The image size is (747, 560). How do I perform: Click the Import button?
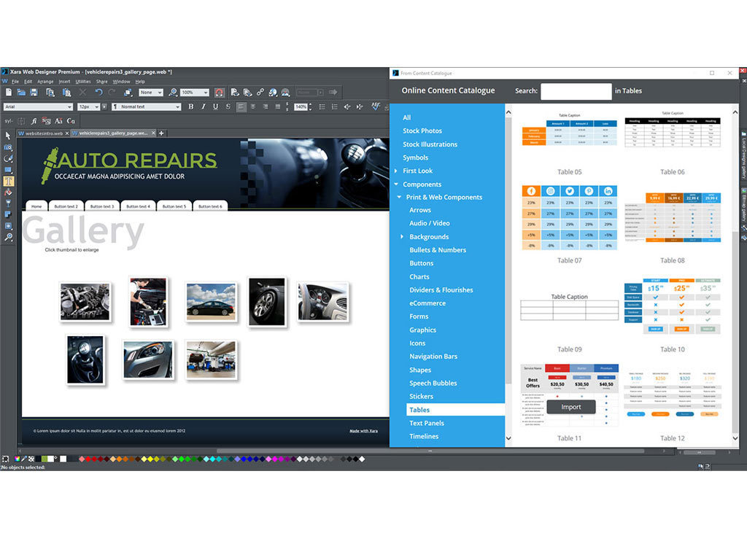tap(570, 407)
